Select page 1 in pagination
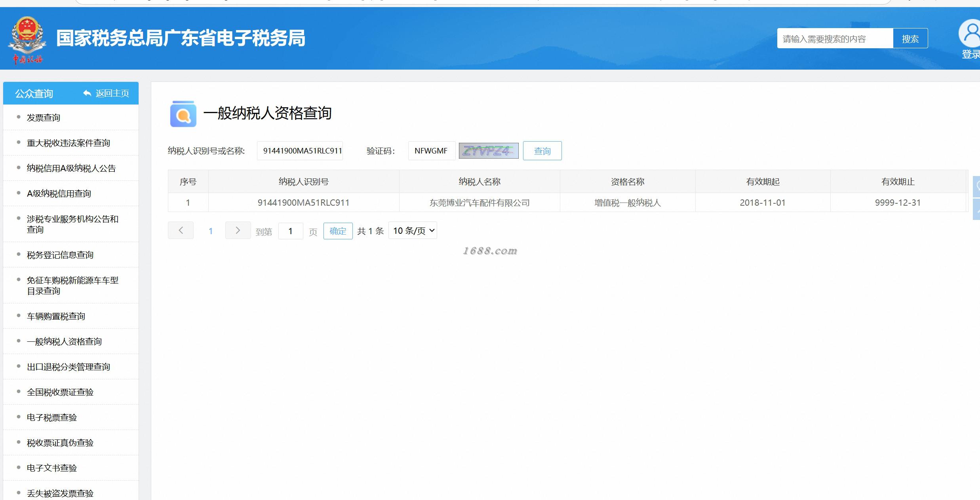 pos(211,231)
